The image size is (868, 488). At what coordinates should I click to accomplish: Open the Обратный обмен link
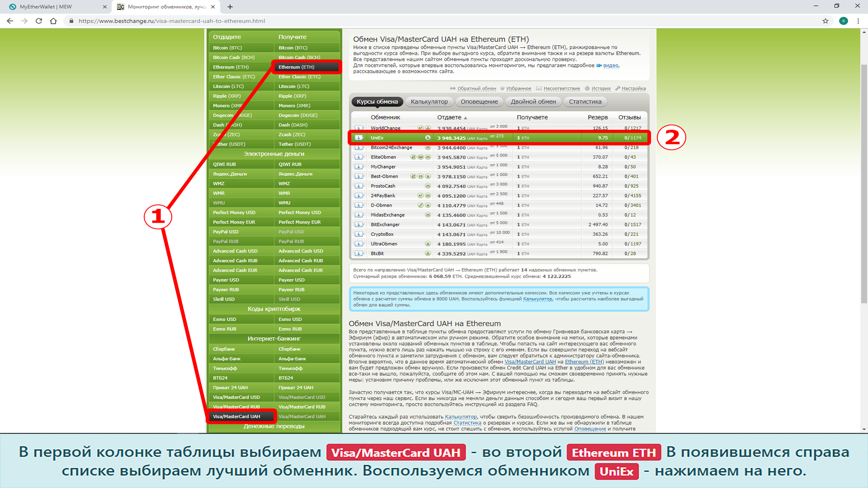[476, 89]
